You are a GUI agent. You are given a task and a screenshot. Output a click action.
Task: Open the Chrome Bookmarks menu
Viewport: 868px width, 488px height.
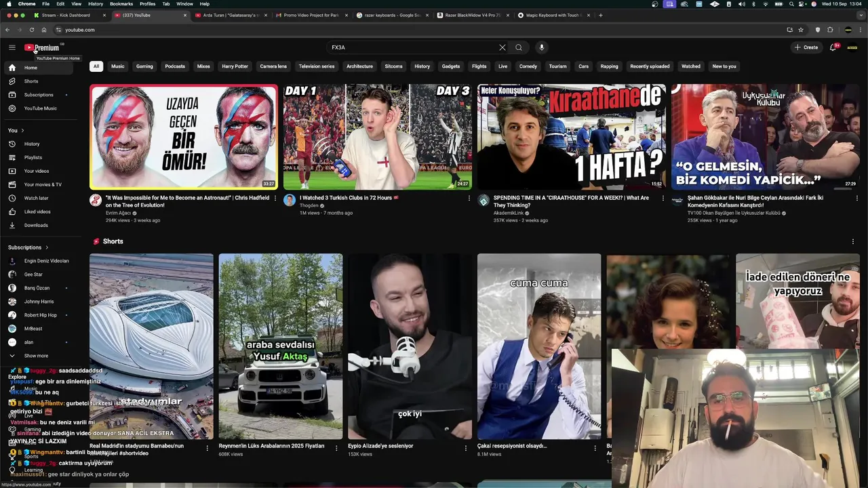tap(121, 3)
